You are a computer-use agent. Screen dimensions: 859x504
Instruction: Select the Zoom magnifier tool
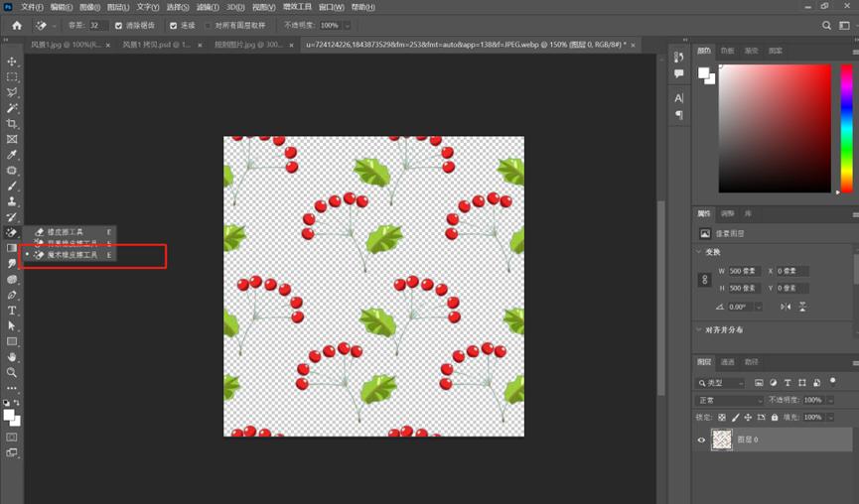(12, 372)
